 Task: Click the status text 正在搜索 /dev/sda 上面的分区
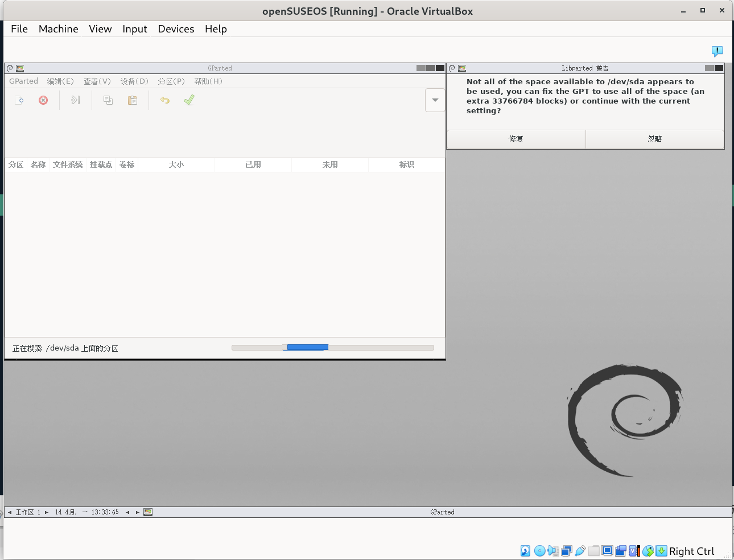tap(65, 348)
